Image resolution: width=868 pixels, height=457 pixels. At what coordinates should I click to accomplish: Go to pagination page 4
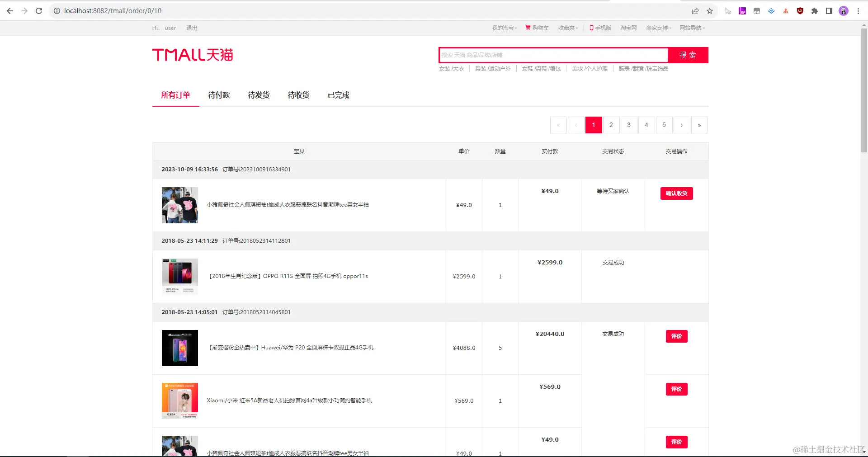[646, 125]
